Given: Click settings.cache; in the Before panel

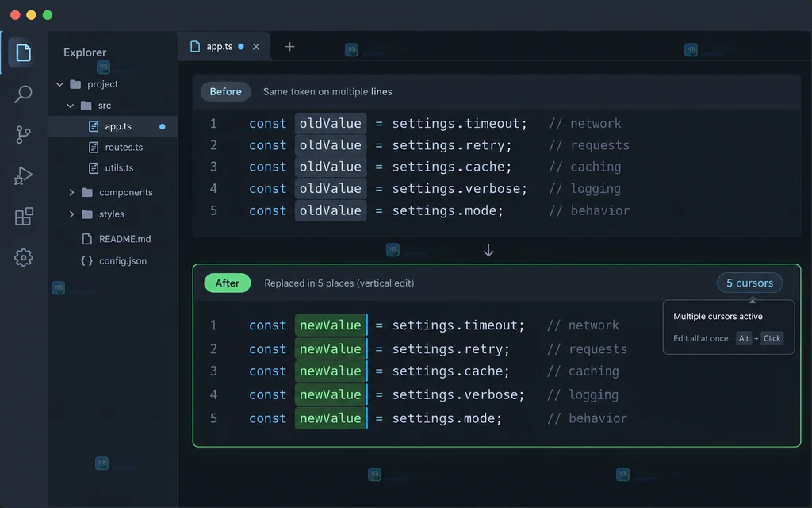Looking at the screenshot, I should tap(451, 167).
